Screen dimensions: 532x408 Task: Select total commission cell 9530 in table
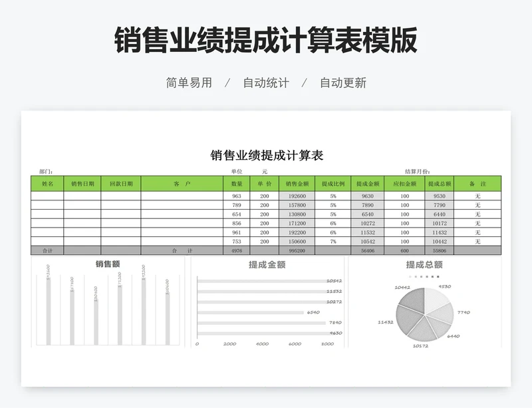(440, 196)
